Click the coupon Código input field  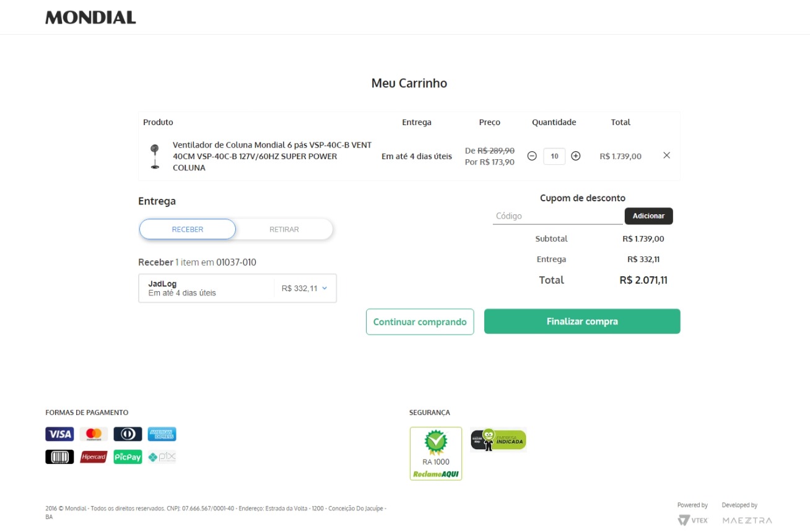557,216
